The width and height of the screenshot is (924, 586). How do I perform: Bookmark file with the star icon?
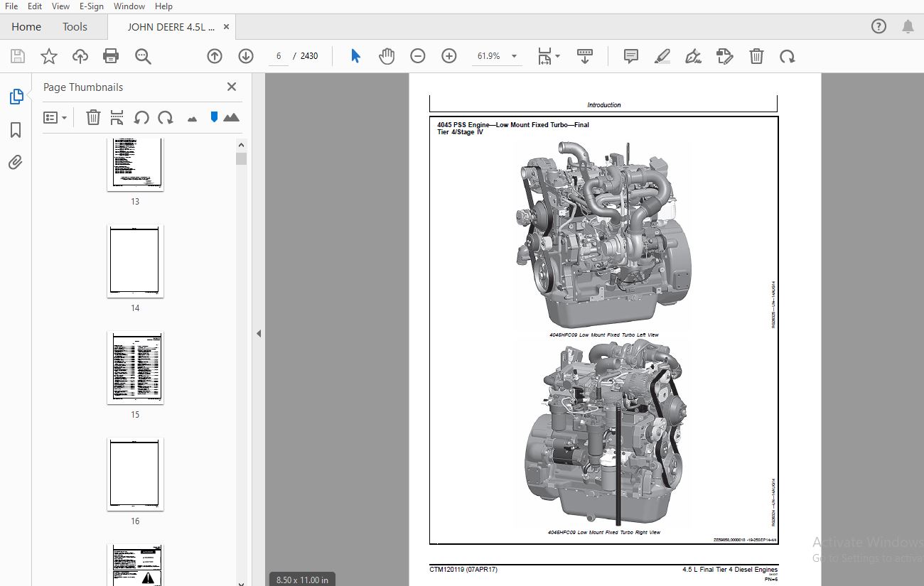coord(49,56)
